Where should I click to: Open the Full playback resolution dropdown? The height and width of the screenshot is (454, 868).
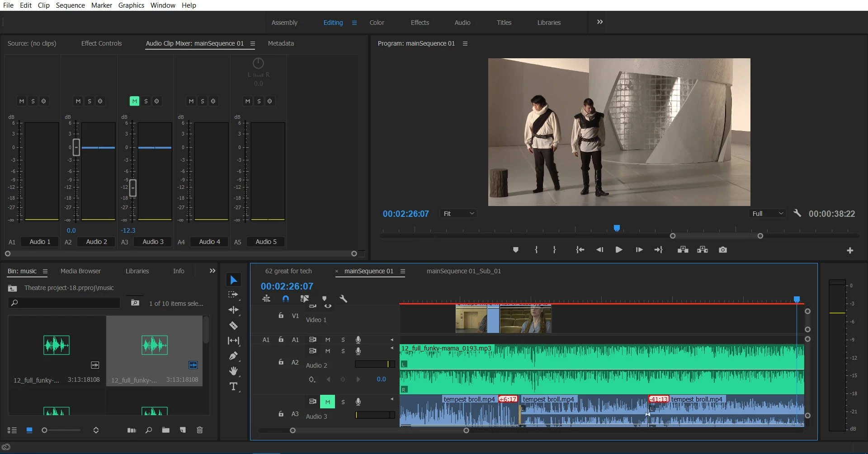click(x=767, y=214)
